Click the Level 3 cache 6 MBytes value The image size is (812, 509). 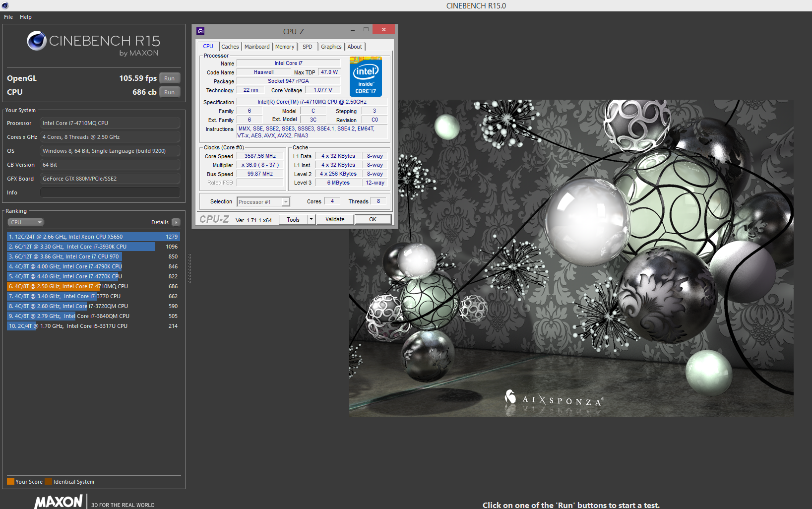[338, 183]
